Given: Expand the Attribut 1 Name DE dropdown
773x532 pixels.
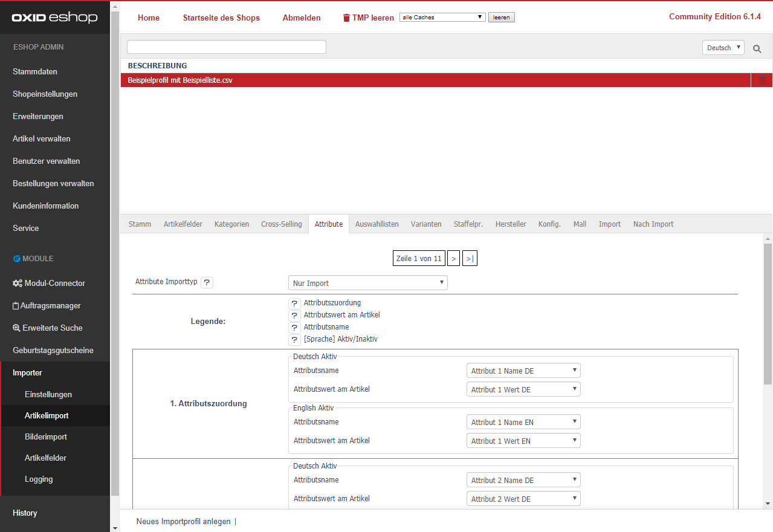Looking at the screenshot, I should click(x=523, y=371).
